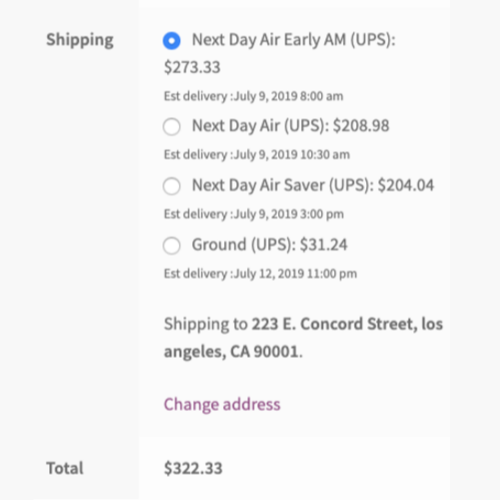Select the Ground (UPS) shipping radio button
The width and height of the screenshot is (500, 500).
tap(172, 246)
